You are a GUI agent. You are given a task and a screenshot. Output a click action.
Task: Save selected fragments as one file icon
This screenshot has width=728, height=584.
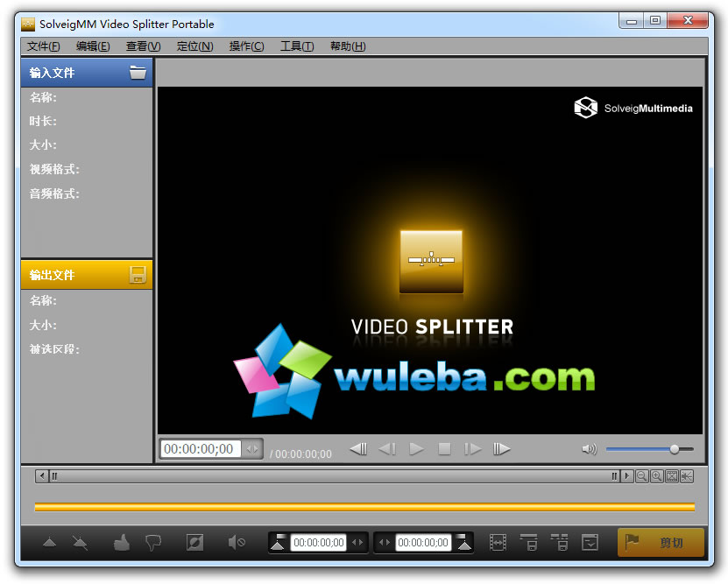(528, 542)
